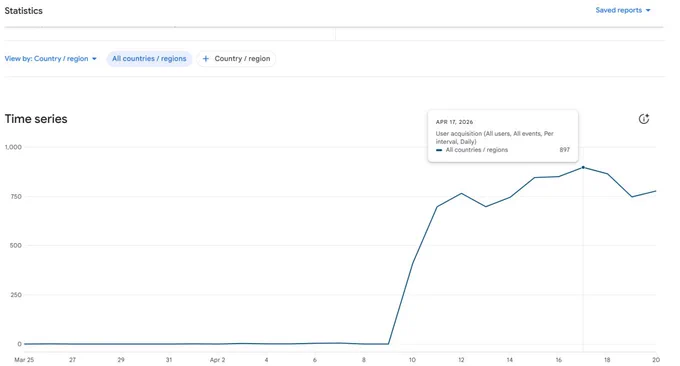Expand the View by: Country / region selector

coord(50,59)
